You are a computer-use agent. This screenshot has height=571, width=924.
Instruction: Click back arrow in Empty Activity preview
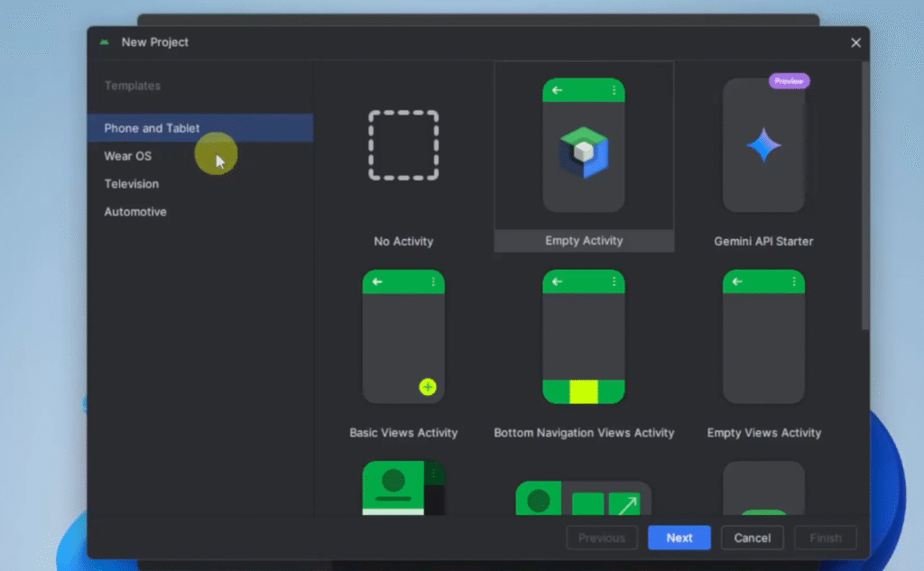[x=557, y=90]
